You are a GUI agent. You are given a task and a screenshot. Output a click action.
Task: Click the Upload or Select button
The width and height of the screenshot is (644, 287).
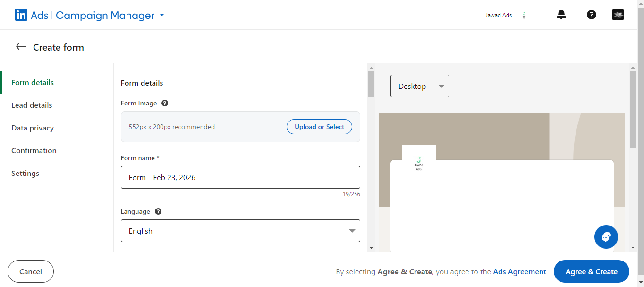pos(319,127)
